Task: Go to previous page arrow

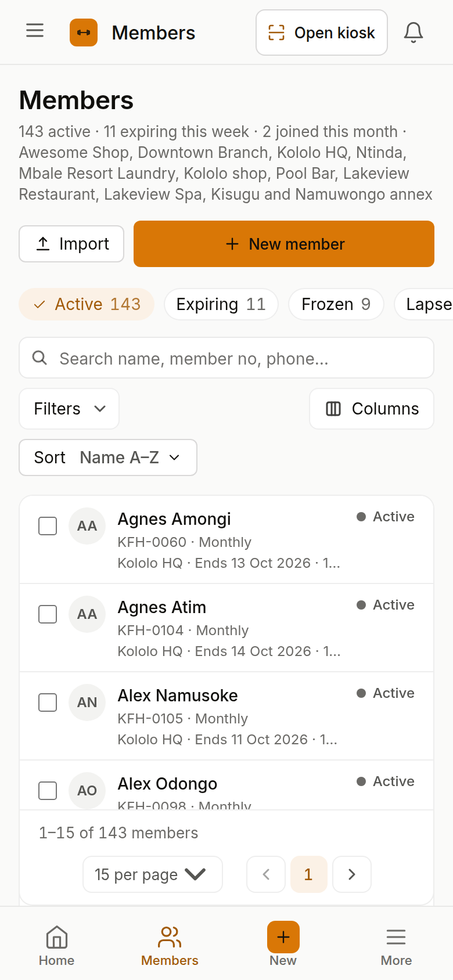Action: point(266,874)
